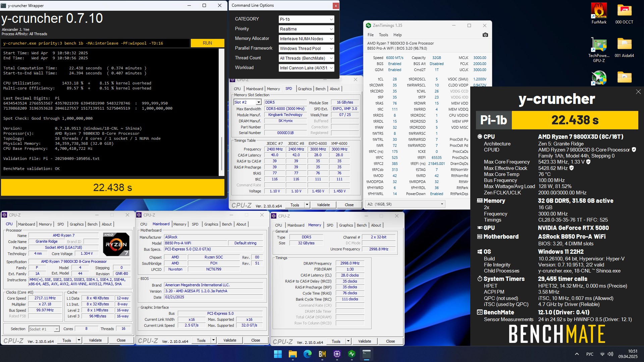
Task: Click the Default string field in Mainboard
Action: point(245,243)
